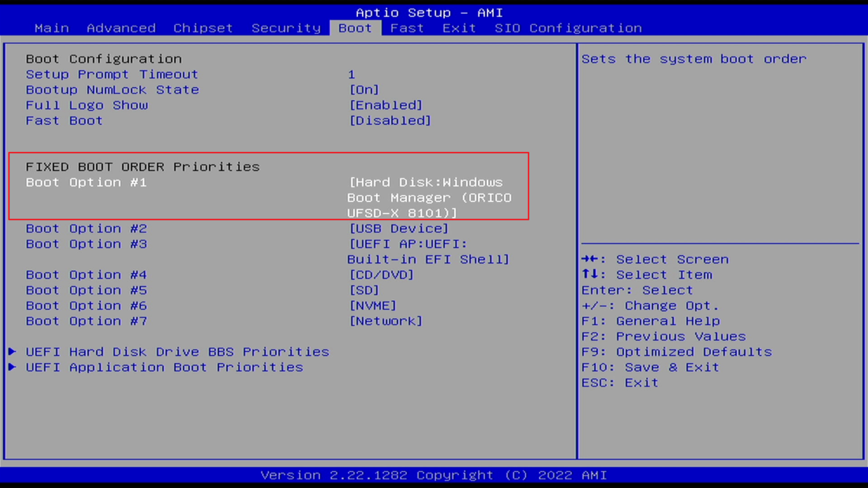This screenshot has height=488, width=868.
Task: Select SIO Configuration menu tab
Action: [x=567, y=28]
